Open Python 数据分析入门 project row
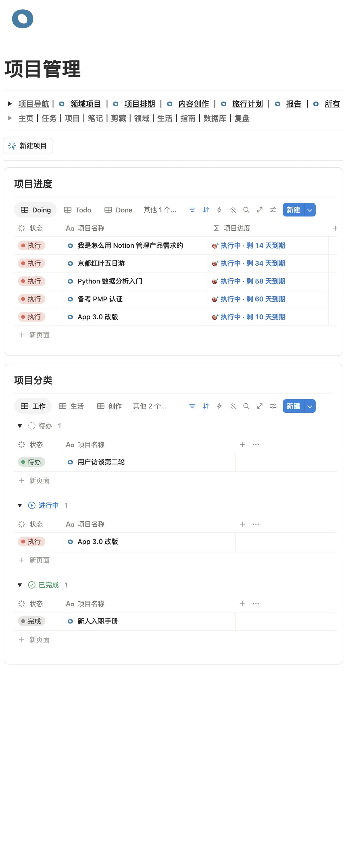The image size is (347, 868). pos(110,281)
